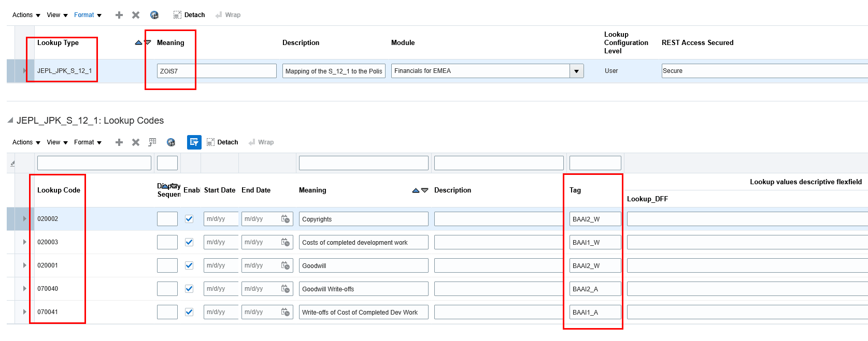868x341 pixels.
Task: Uncheck Enabled checkbox for lookup code 020002
Action: [x=189, y=219]
